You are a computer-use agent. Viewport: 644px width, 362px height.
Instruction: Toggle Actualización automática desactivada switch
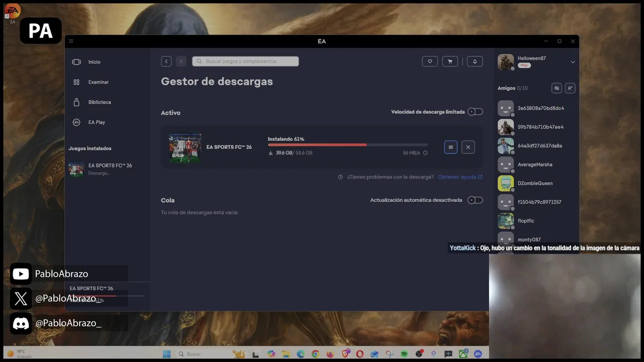pyautogui.click(x=475, y=200)
